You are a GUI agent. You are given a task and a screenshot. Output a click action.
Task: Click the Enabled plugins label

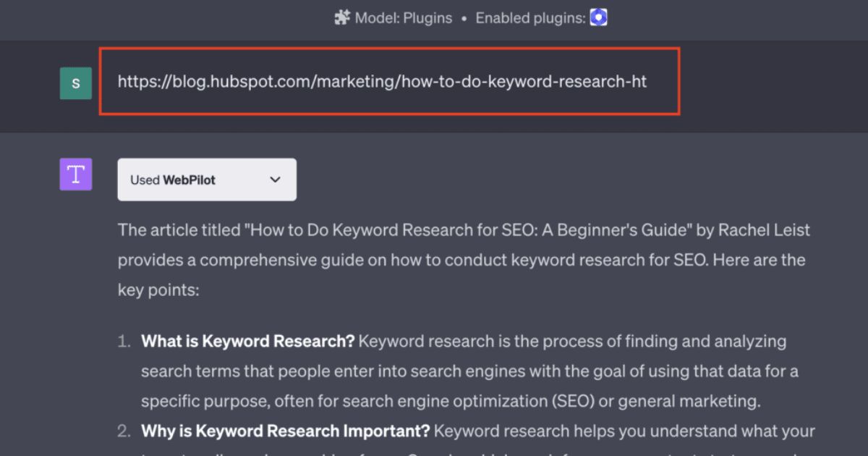530,19
